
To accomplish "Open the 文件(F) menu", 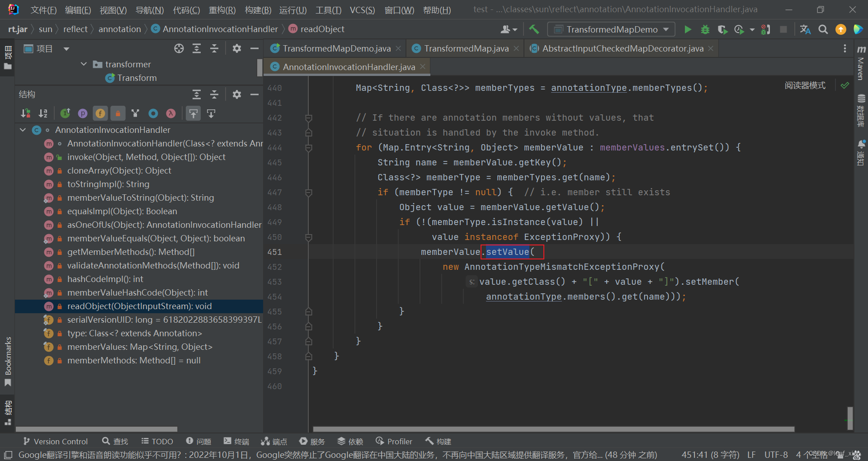I will pyautogui.click(x=43, y=10).
